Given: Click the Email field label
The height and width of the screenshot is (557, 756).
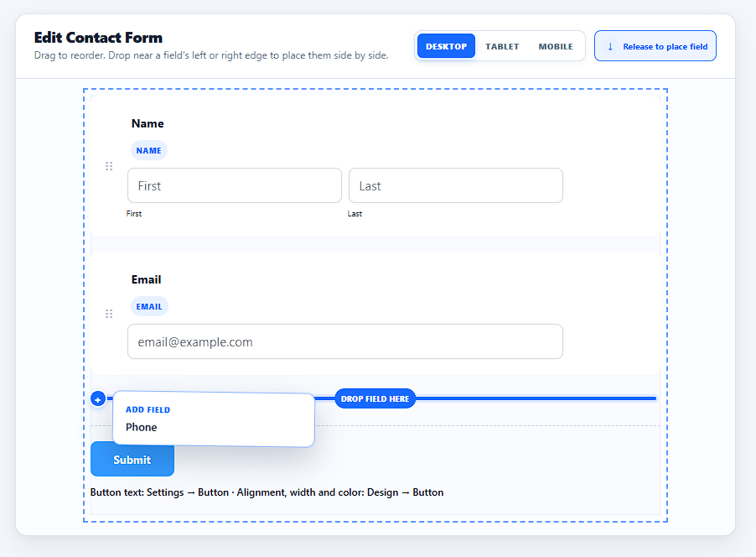Looking at the screenshot, I should point(146,279).
